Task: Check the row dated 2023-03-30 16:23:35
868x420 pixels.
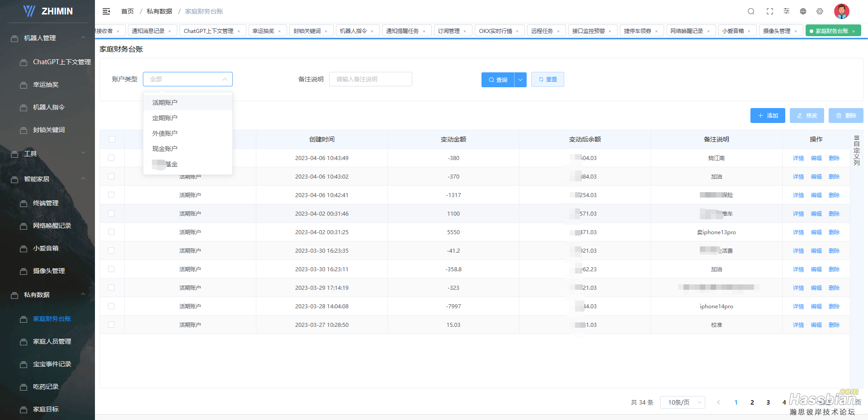Action: pyautogui.click(x=111, y=250)
